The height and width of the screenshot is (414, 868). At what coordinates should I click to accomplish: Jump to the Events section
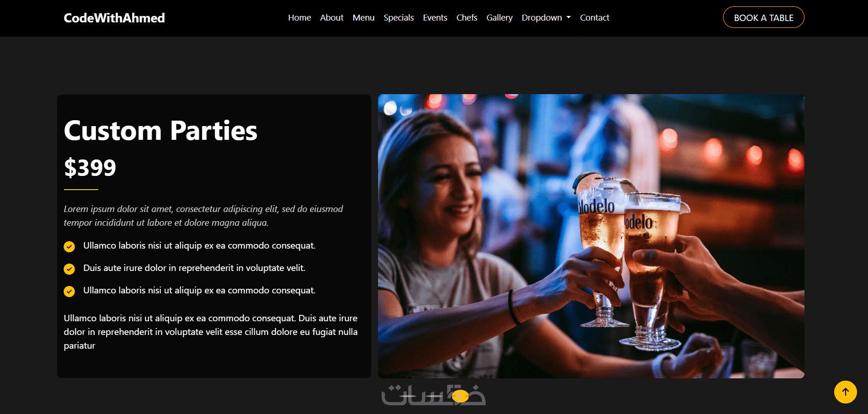coord(435,17)
